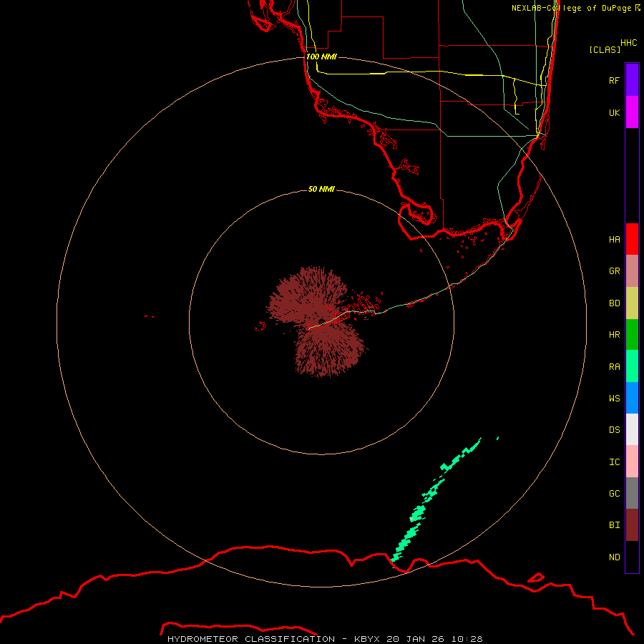Click the IC legend label
The image size is (644, 644).
tap(614, 462)
